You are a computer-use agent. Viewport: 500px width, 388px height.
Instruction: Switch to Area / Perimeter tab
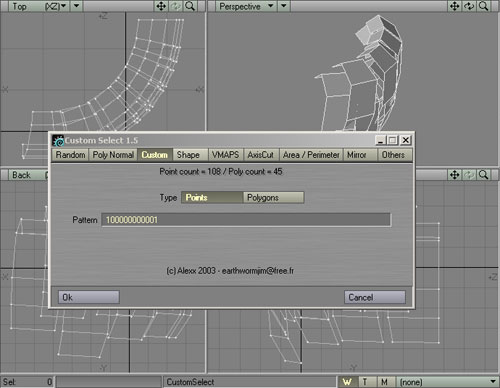click(311, 155)
